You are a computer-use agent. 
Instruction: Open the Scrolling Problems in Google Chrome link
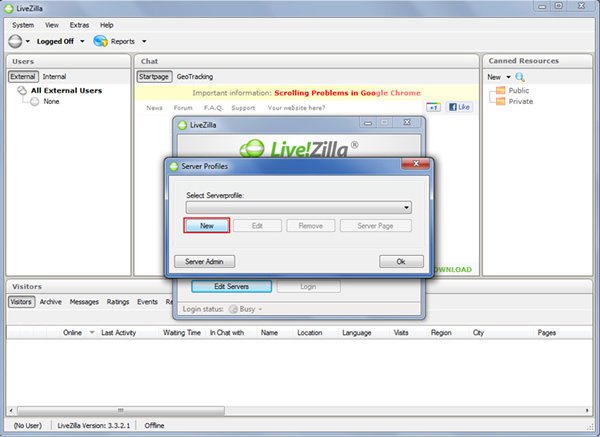[x=347, y=93]
